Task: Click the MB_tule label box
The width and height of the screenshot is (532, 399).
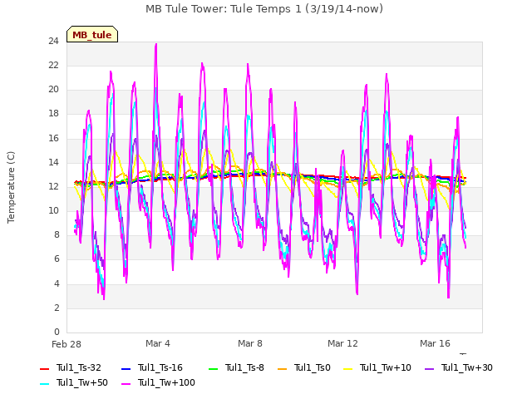Action: [x=92, y=34]
